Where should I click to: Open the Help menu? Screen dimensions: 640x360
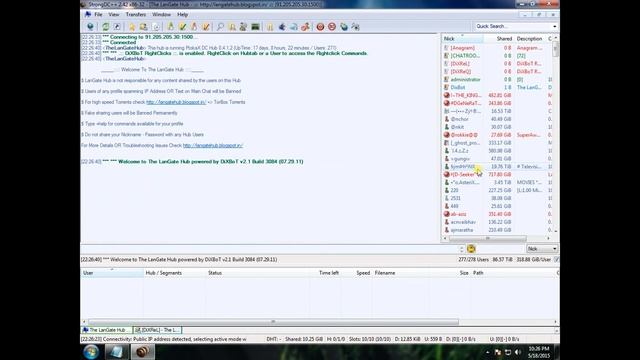coord(182,14)
